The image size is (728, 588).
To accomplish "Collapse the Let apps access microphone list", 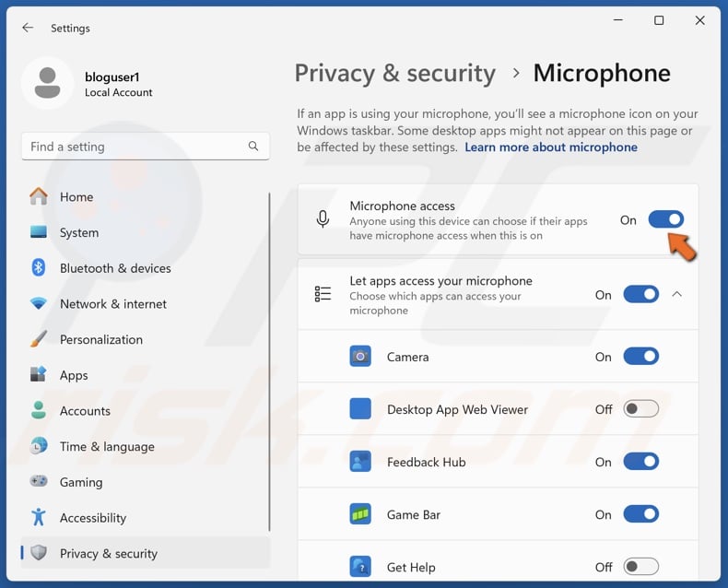I will coord(676,295).
